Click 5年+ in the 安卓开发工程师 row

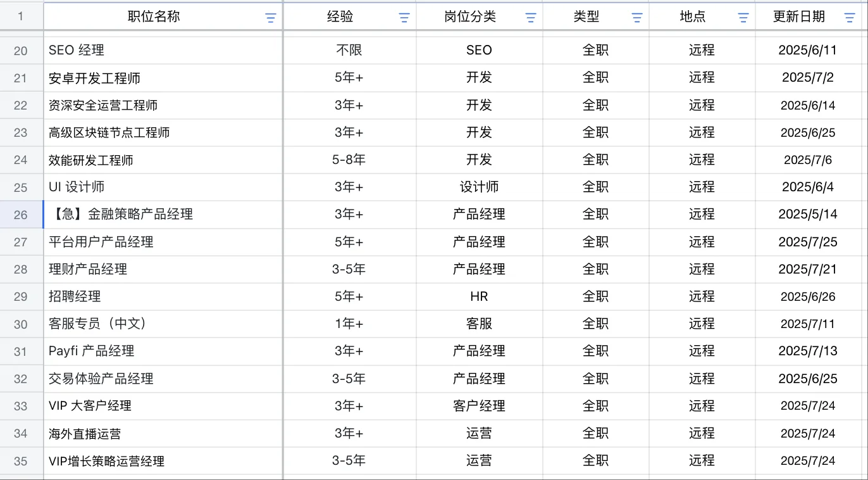350,78
